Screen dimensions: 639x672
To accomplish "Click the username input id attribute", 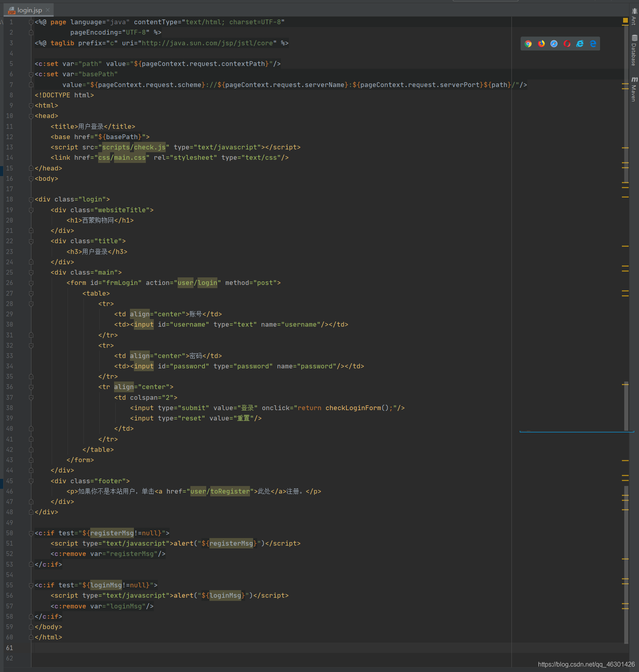I will 184,325.
